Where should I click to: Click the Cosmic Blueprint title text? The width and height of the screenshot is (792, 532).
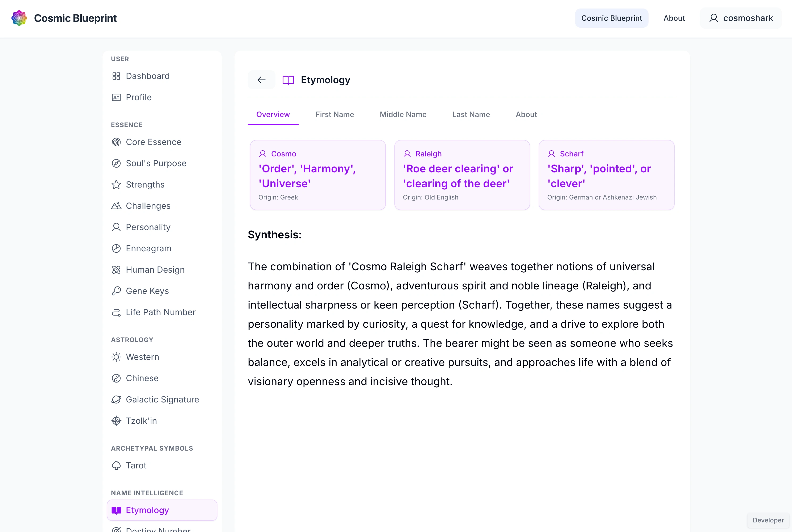click(x=75, y=18)
